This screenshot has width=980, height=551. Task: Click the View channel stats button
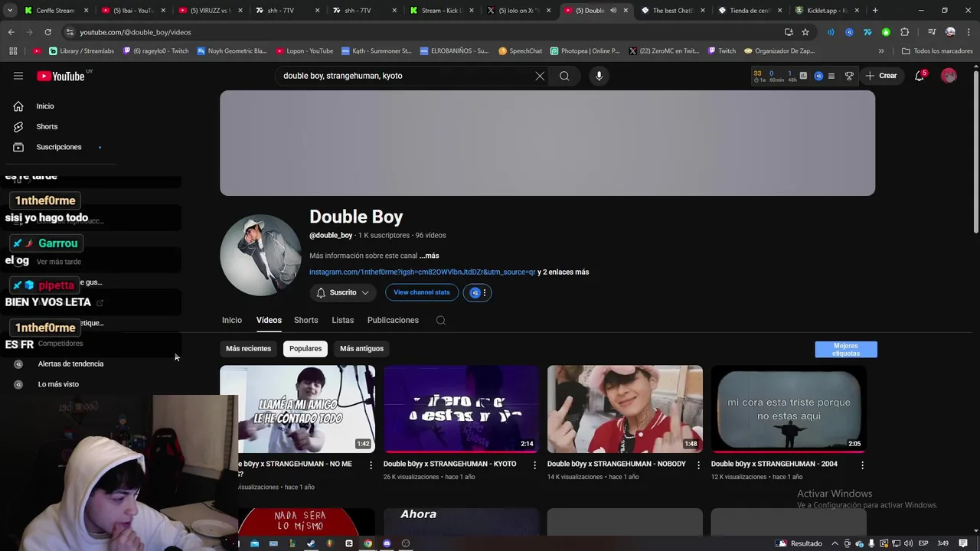click(421, 293)
